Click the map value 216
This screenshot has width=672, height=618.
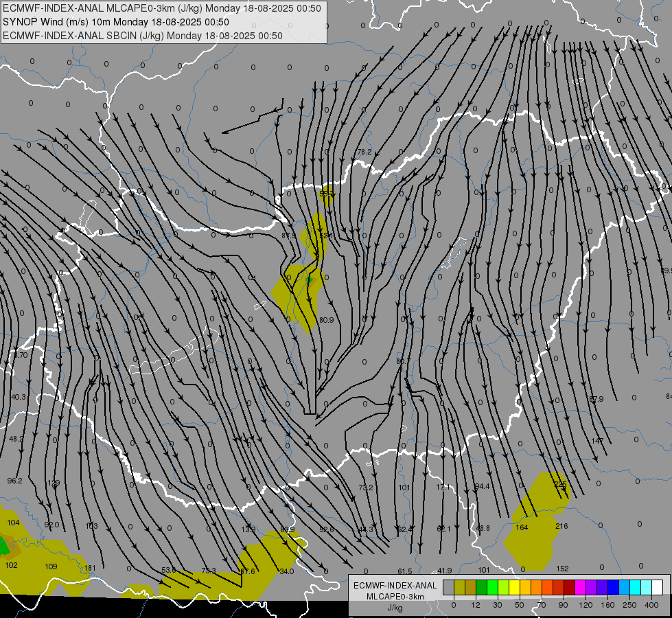561,526
